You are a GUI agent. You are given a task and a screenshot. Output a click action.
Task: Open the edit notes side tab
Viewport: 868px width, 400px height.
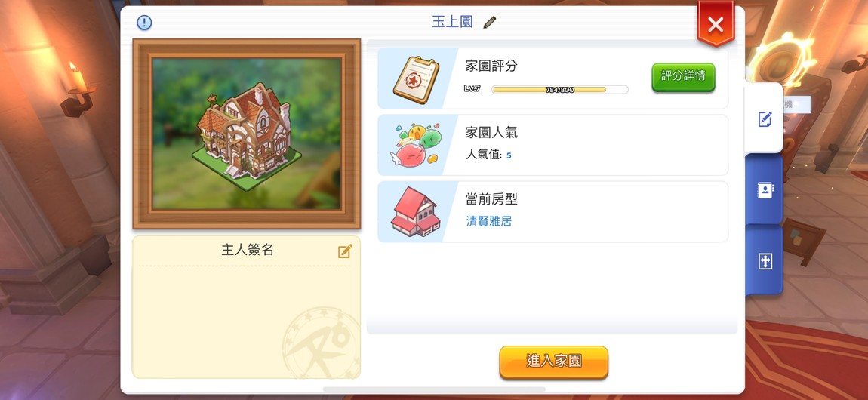[765, 118]
